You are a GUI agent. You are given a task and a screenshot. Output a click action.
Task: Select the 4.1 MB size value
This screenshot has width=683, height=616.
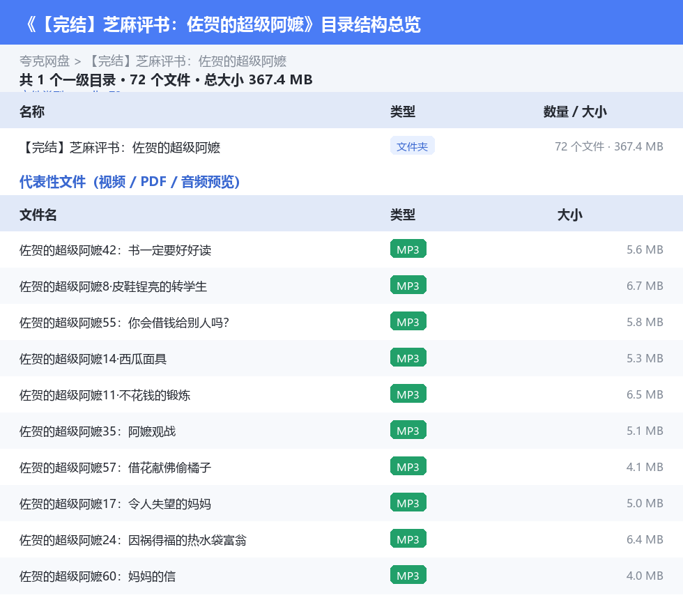[645, 467]
